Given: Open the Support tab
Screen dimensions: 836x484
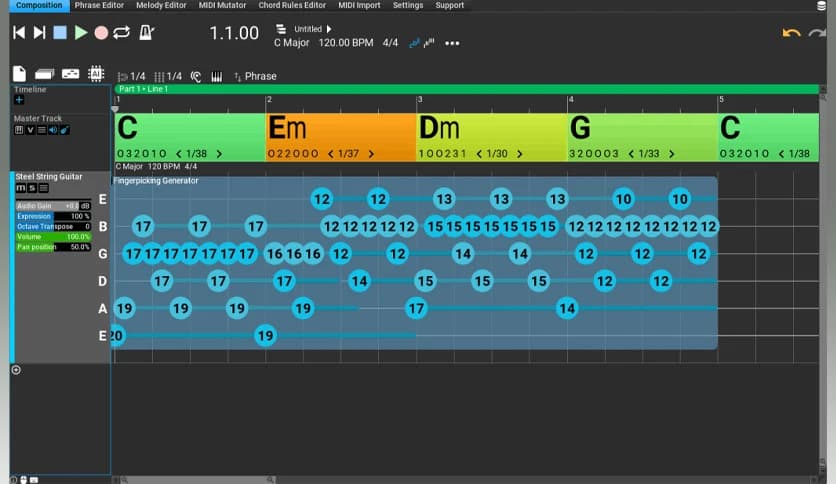Looking at the screenshot, I should pos(449,5).
